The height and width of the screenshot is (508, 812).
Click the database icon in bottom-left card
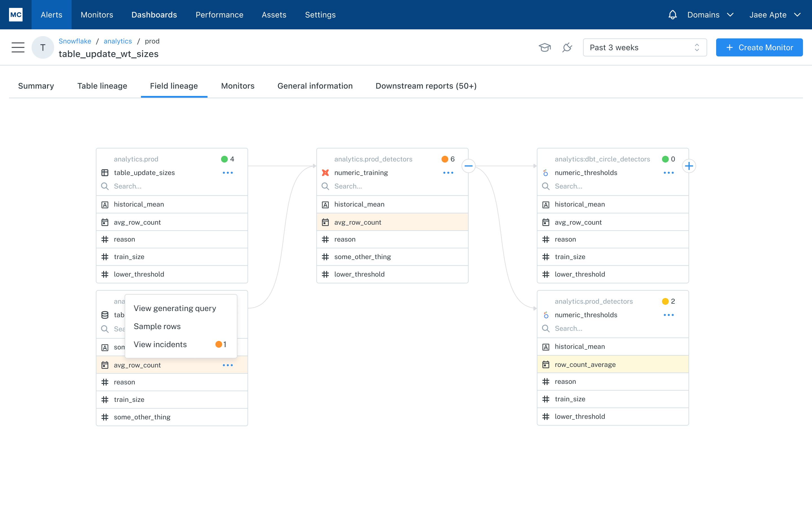[105, 315]
